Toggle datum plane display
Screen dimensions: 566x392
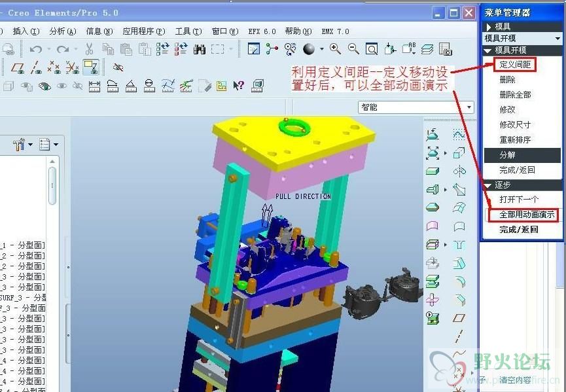[17, 67]
